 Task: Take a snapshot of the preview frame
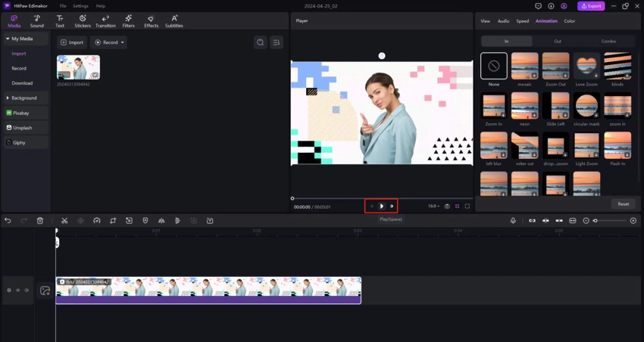coord(447,207)
